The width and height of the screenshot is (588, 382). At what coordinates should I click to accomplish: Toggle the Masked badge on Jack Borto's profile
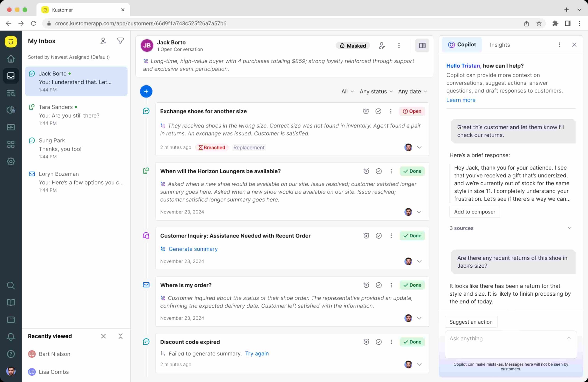pyautogui.click(x=353, y=45)
